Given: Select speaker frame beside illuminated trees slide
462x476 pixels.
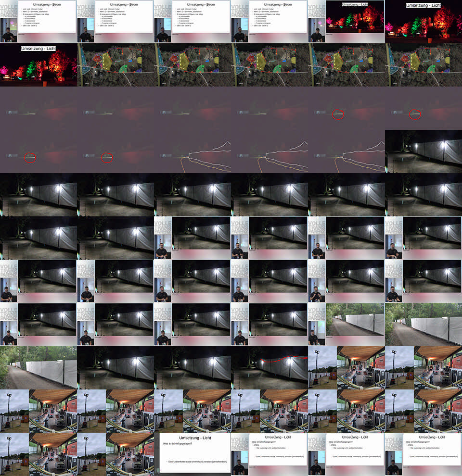Looking at the screenshot, I should [346, 22].
